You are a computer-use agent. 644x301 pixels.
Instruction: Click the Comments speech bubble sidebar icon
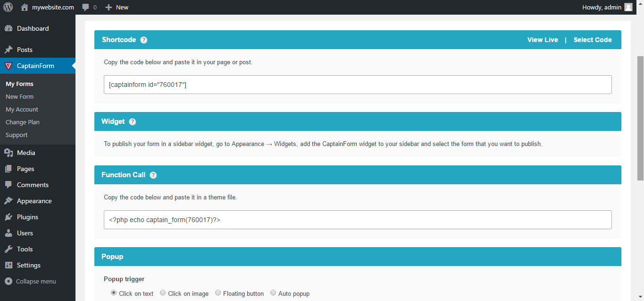tap(8, 185)
